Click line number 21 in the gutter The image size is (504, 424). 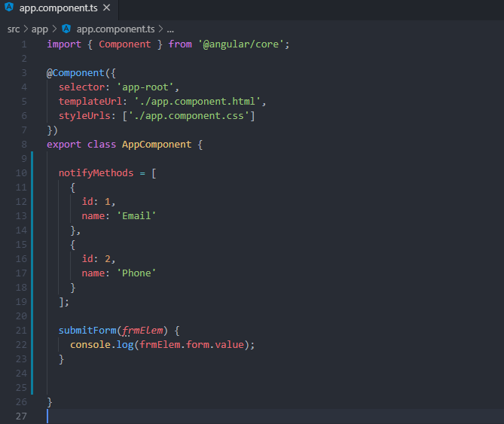pos(21,331)
